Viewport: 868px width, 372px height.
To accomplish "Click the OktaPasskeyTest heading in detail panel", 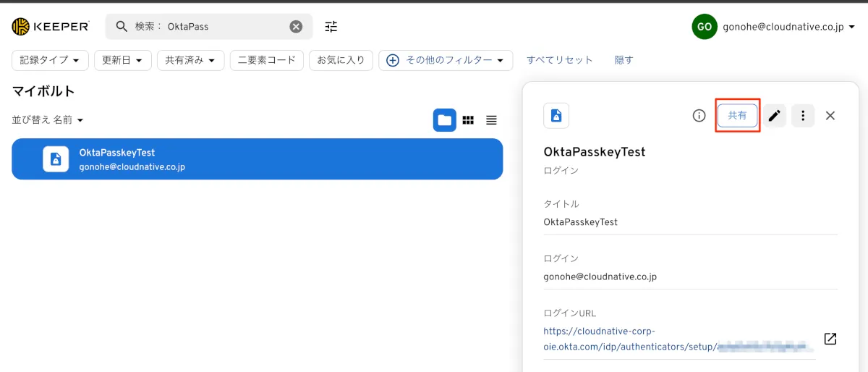I will (595, 152).
